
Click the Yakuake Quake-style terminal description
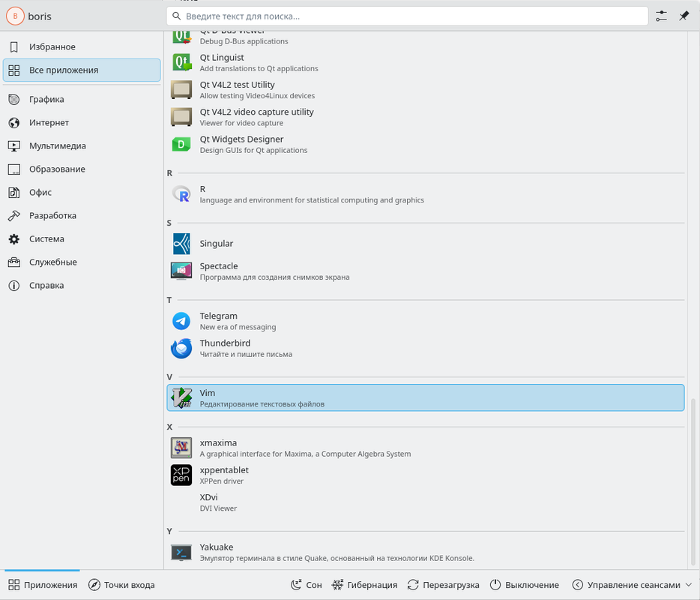click(337, 559)
